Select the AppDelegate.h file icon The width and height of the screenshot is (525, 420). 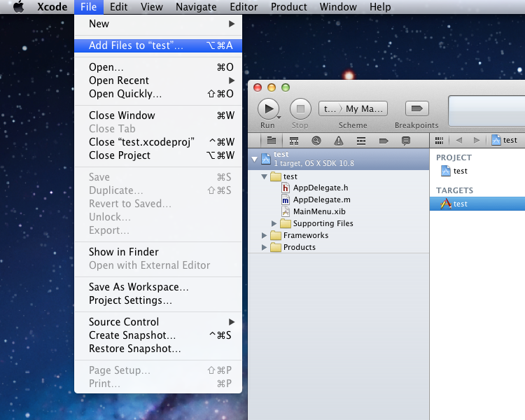tap(286, 188)
